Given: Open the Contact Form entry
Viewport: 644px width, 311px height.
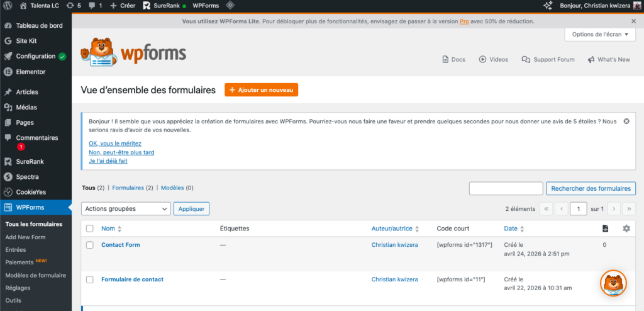Looking at the screenshot, I should 121,245.
